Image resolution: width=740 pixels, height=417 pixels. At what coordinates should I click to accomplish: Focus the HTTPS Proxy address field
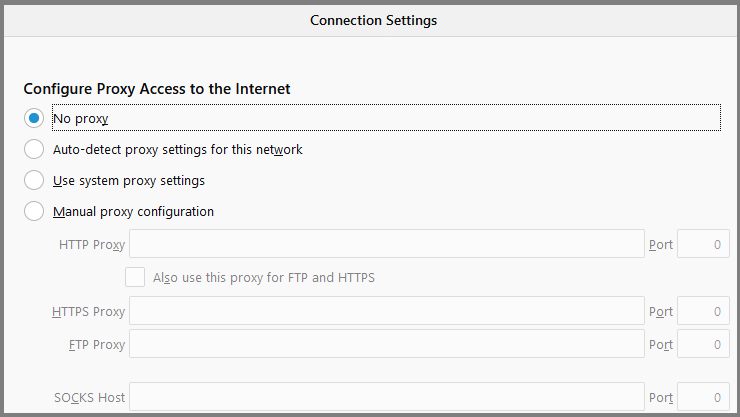click(386, 311)
